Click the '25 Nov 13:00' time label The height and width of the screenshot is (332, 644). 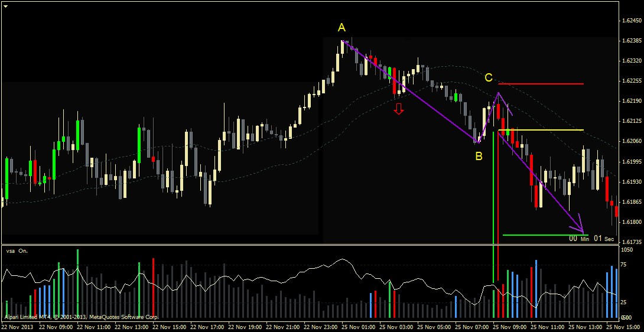pos(586,327)
